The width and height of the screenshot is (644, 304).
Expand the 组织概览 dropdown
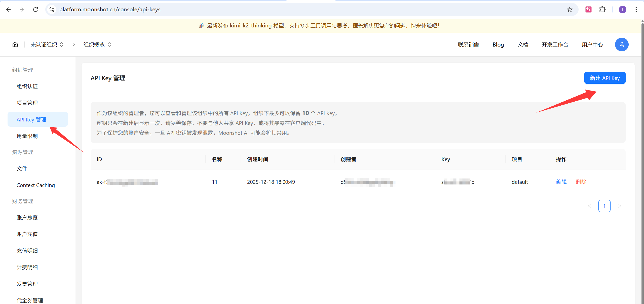click(97, 45)
